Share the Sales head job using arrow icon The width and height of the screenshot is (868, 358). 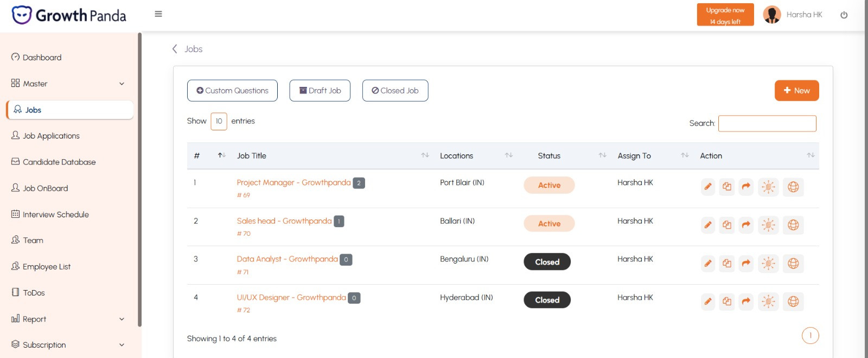[746, 225]
